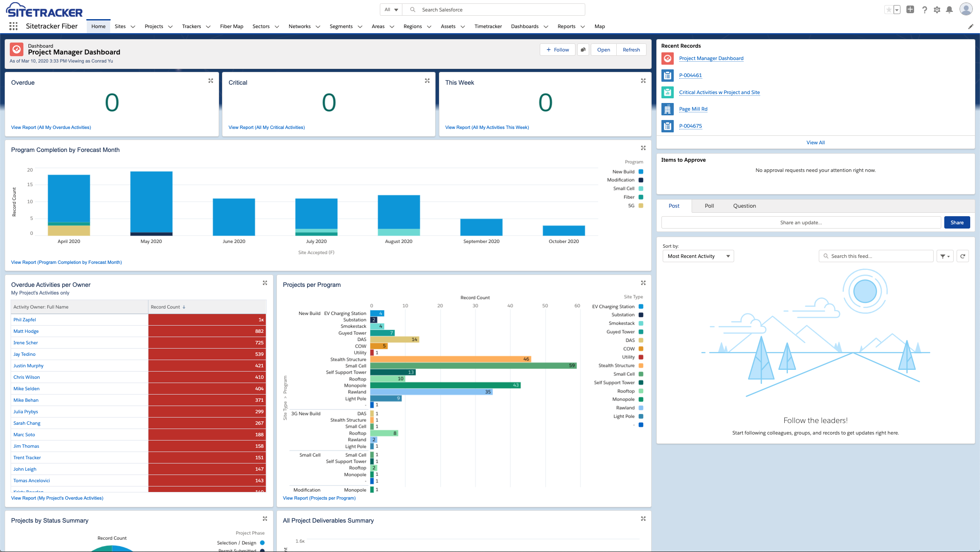
Task: Expand the This Week widget
Action: (643, 81)
